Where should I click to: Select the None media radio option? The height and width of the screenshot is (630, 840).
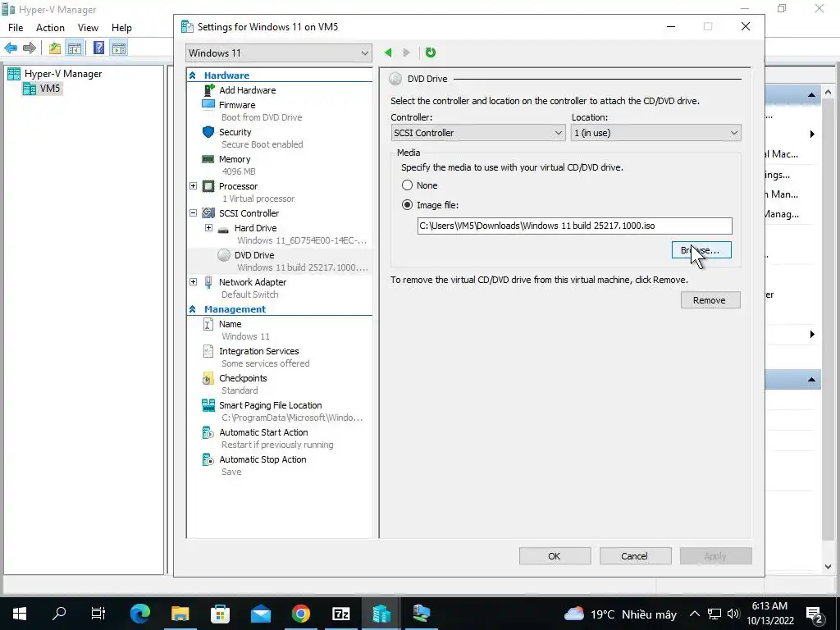407,185
